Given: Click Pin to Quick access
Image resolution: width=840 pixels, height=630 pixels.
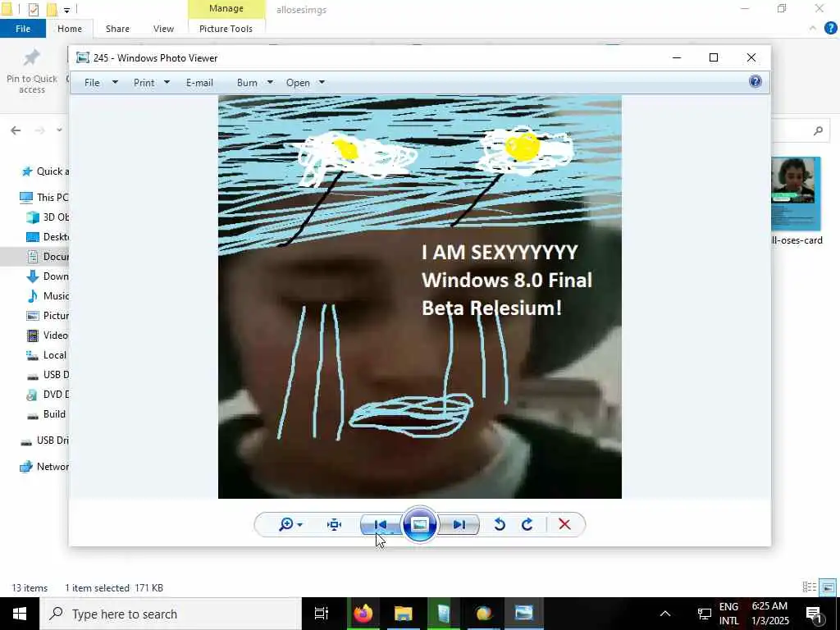Looking at the screenshot, I should (32, 72).
